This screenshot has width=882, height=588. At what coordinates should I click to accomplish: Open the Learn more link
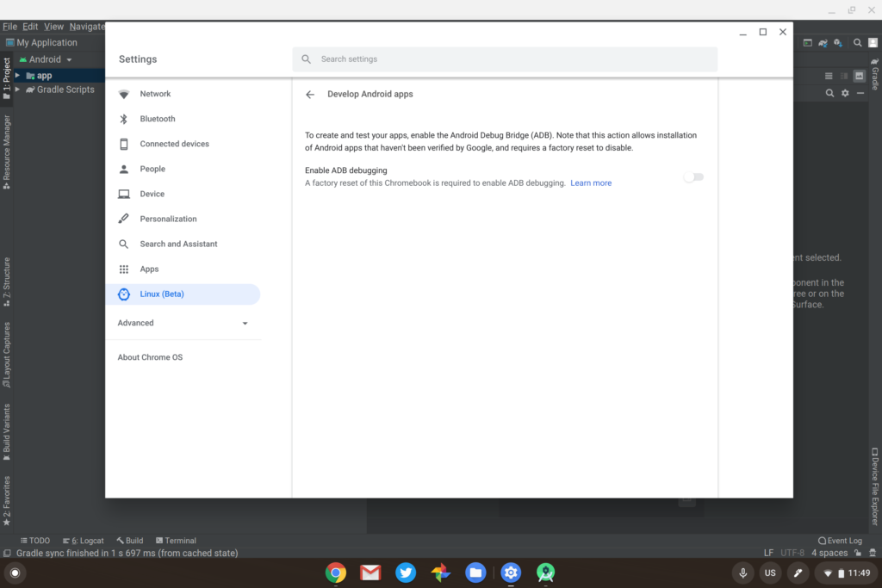591,183
